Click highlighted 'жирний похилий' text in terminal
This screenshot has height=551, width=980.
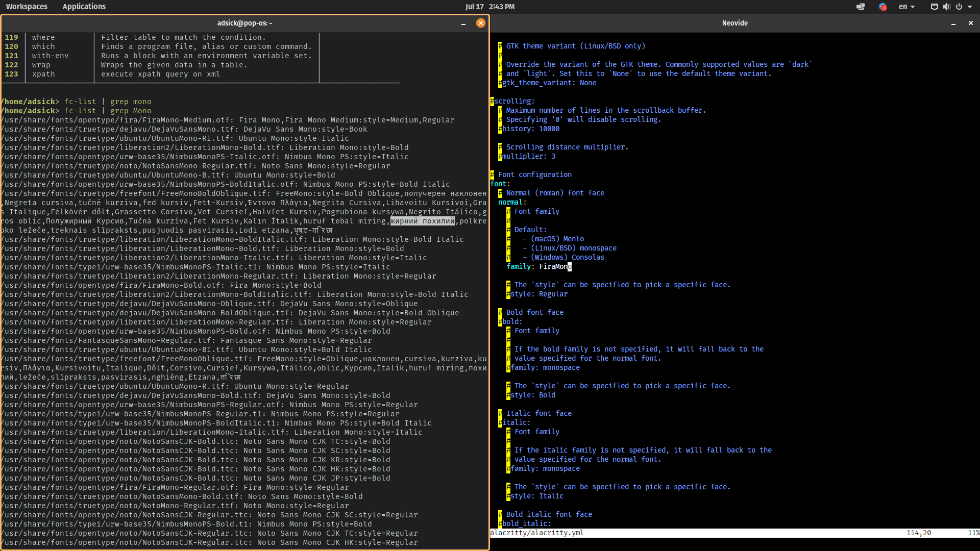[423, 221]
